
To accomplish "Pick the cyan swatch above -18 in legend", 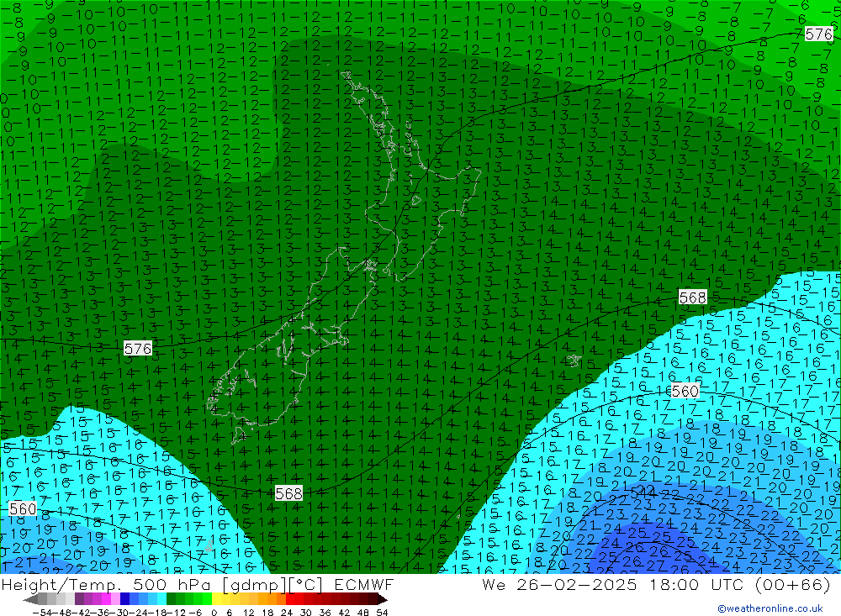I will point(161,599).
